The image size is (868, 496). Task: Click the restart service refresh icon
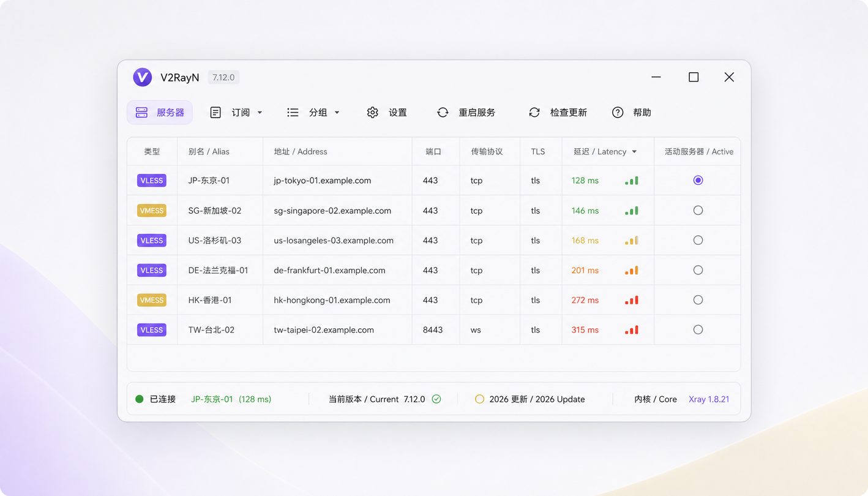(443, 113)
